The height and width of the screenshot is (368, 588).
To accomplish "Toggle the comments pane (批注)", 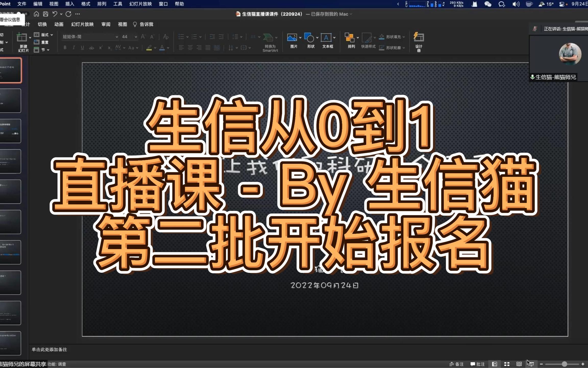I will coord(477,364).
